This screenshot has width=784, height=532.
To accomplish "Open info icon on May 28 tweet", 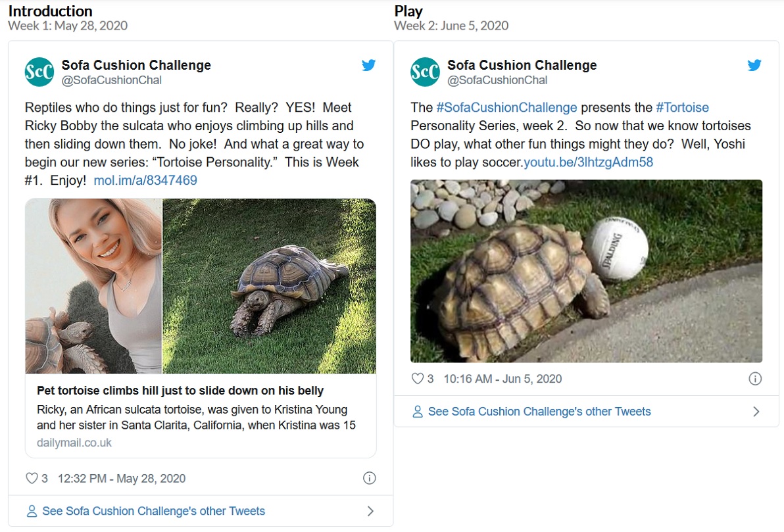I will [x=369, y=478].
